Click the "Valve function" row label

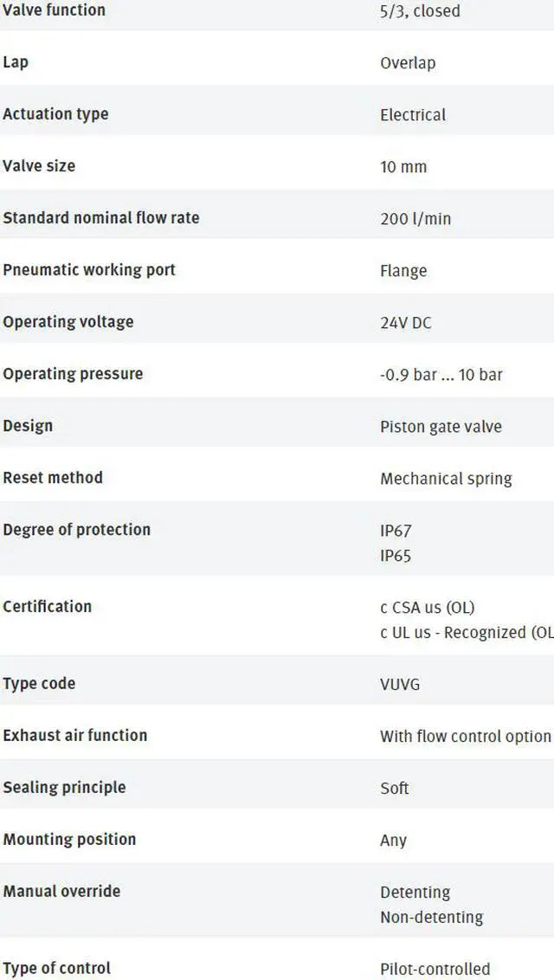[54, 10]
